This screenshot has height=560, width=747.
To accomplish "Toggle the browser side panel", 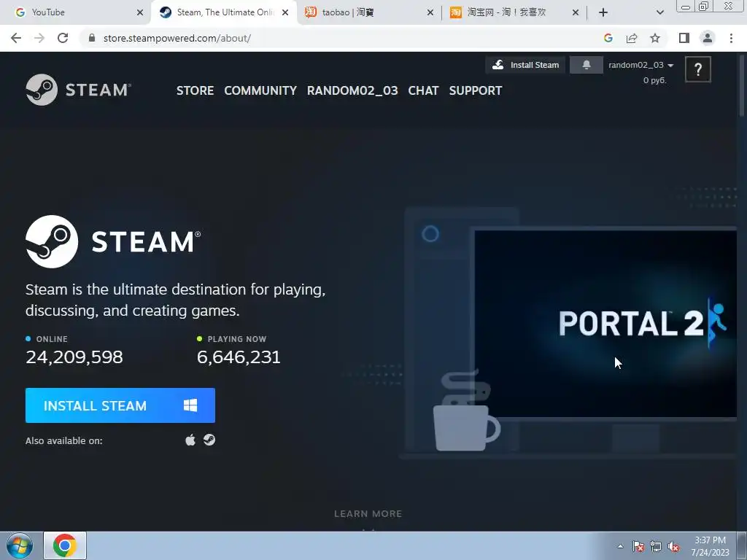I will (x=684, y=38).
